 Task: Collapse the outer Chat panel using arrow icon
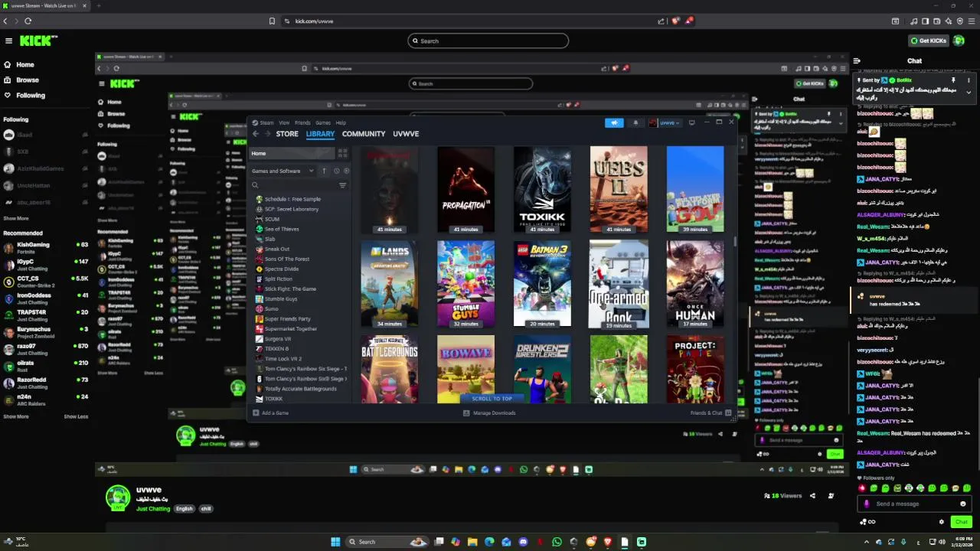pos(857,60)
